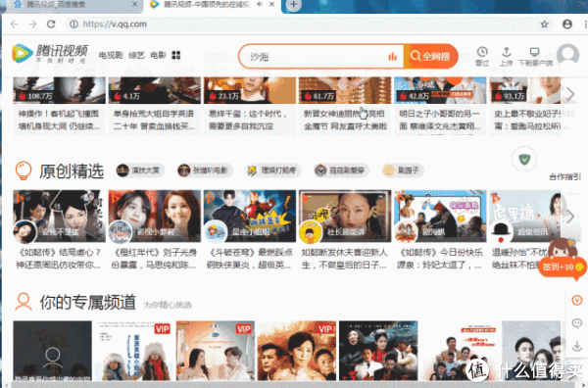
Task: Bookmark the page with the star icon
Action: [x=544, y=24]
